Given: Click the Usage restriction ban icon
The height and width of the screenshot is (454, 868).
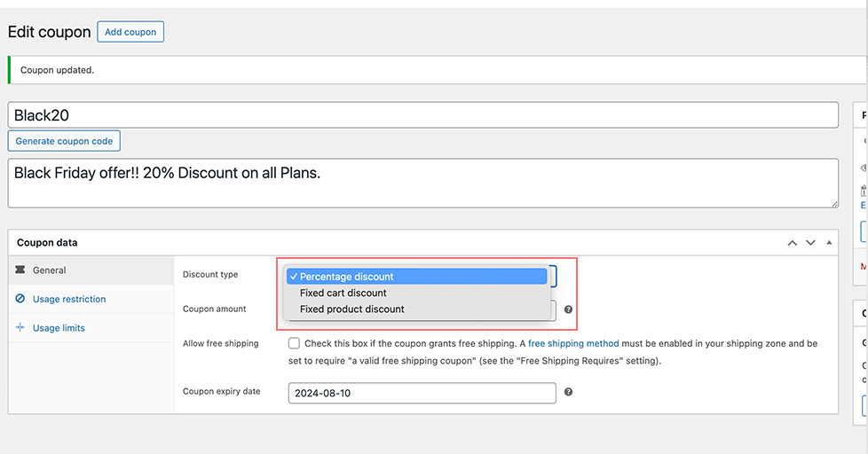Looking at the screenshot, I should point(20,299).
